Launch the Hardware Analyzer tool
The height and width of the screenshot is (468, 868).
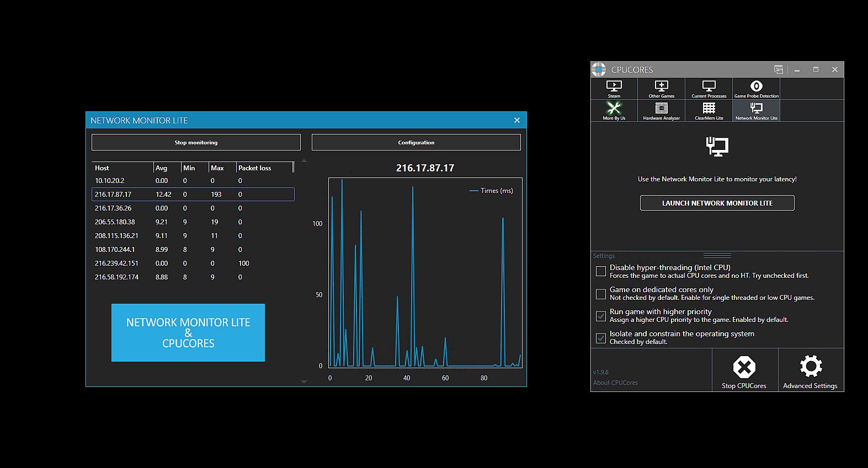[x=661, y=110]
